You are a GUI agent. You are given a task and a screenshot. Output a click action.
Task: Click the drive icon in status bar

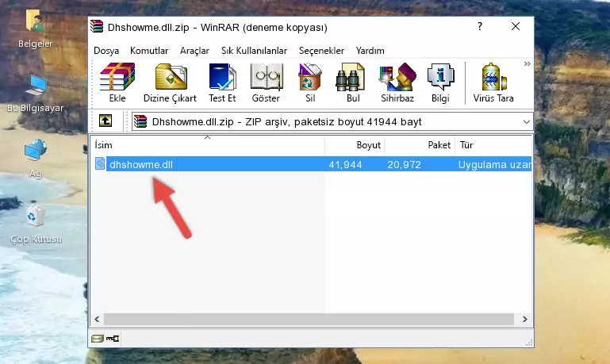98,339
